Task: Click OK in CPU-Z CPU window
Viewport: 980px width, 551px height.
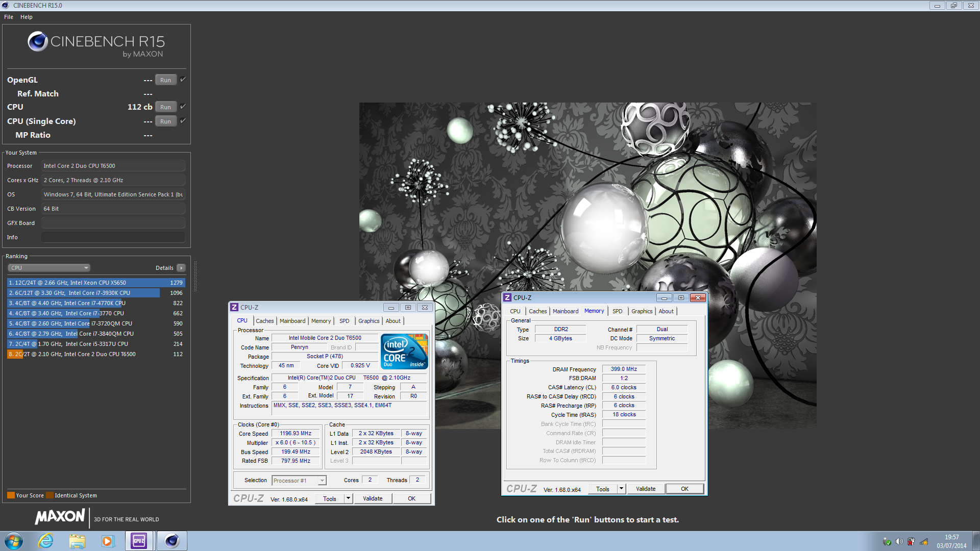Action: (412, 498)
